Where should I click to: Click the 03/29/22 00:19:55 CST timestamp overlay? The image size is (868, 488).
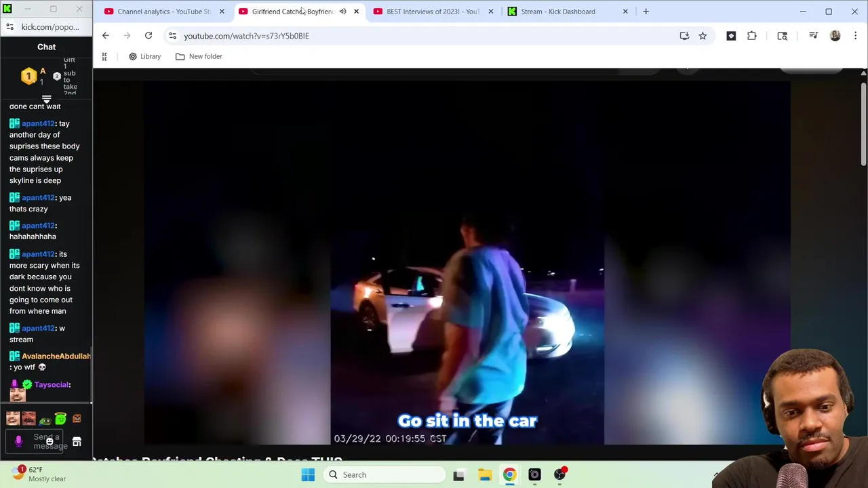click(x=390, y=439)
